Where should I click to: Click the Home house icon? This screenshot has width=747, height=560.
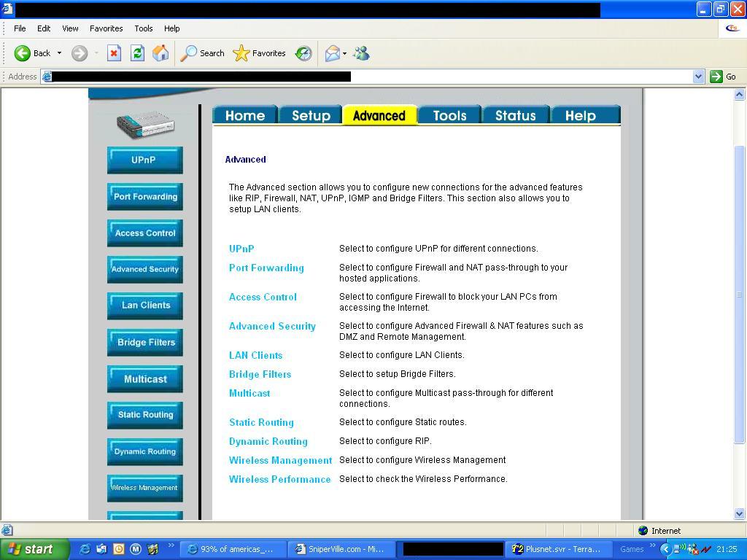click(160, 53)
